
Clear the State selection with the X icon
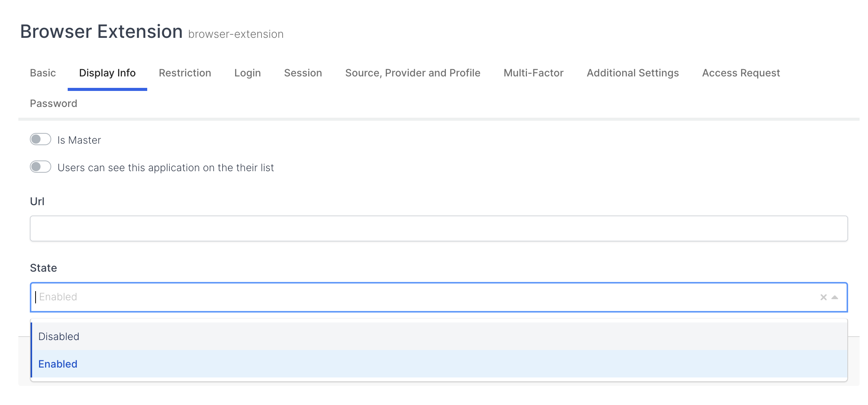click(x=823, y=297)
